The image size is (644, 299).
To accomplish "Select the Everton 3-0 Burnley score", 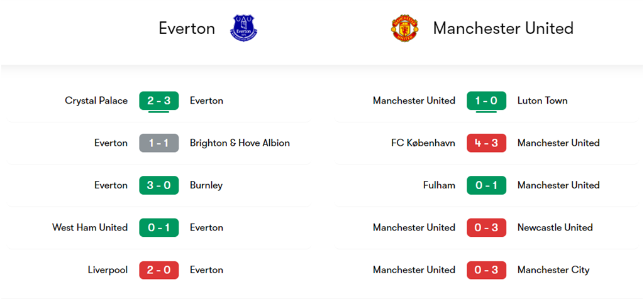I will coord(159,185).
